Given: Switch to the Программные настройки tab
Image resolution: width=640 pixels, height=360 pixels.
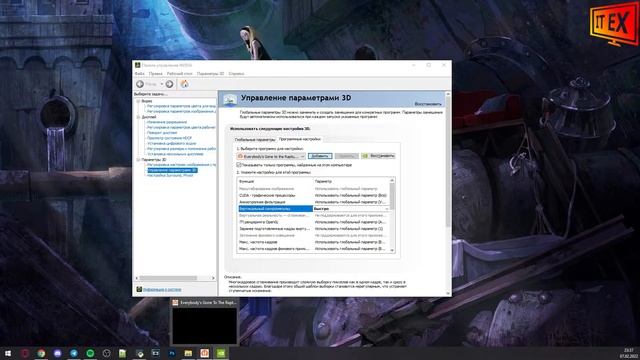Looking at the screenshot, I should [300, 139].
